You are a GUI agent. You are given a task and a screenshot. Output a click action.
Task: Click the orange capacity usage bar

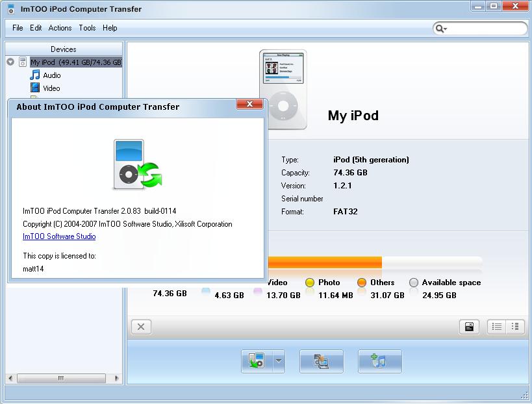[325, 262]
